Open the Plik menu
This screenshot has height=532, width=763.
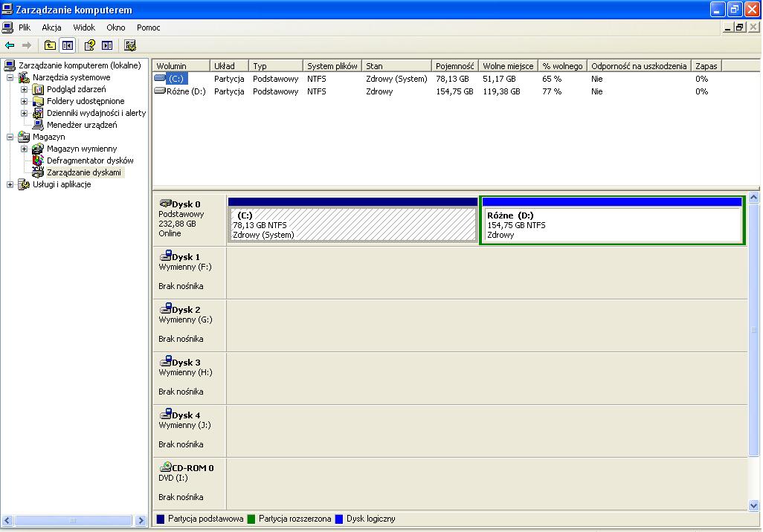pyautogui.click(x=25, y=27)
